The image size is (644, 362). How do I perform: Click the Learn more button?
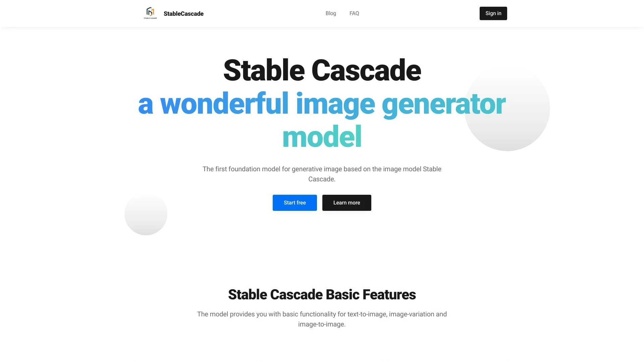click(x=346, y=202)
